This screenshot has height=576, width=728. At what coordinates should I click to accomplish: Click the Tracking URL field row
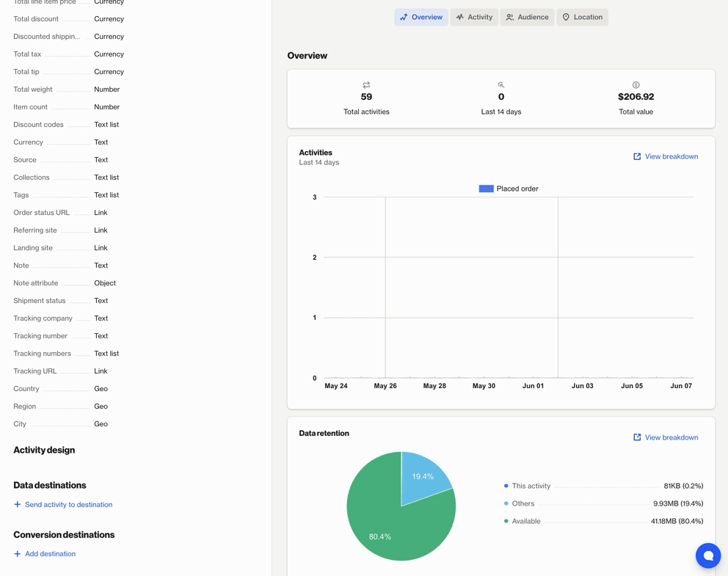point(60,372)
